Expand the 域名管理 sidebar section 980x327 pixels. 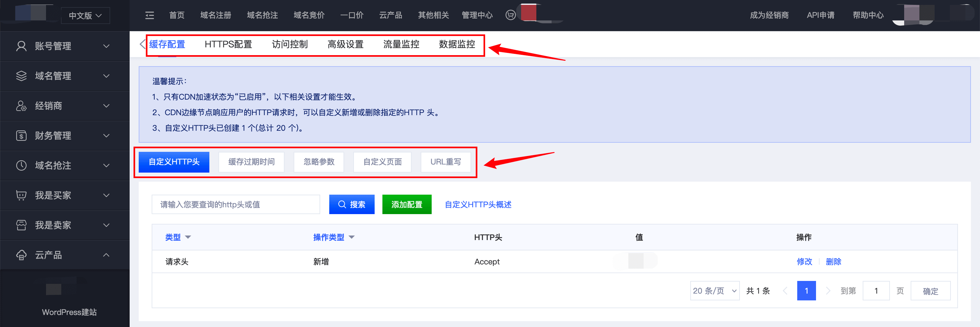[x=107, y=76]
